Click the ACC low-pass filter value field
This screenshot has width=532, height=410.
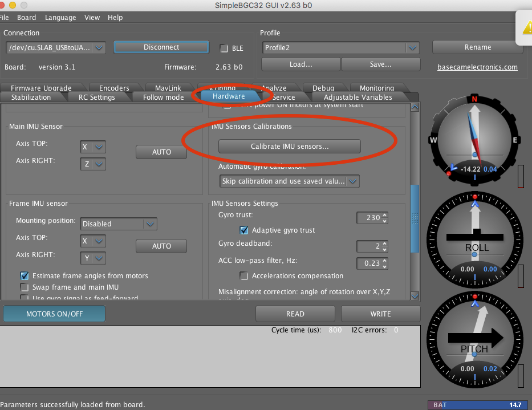tap(369, 263)
